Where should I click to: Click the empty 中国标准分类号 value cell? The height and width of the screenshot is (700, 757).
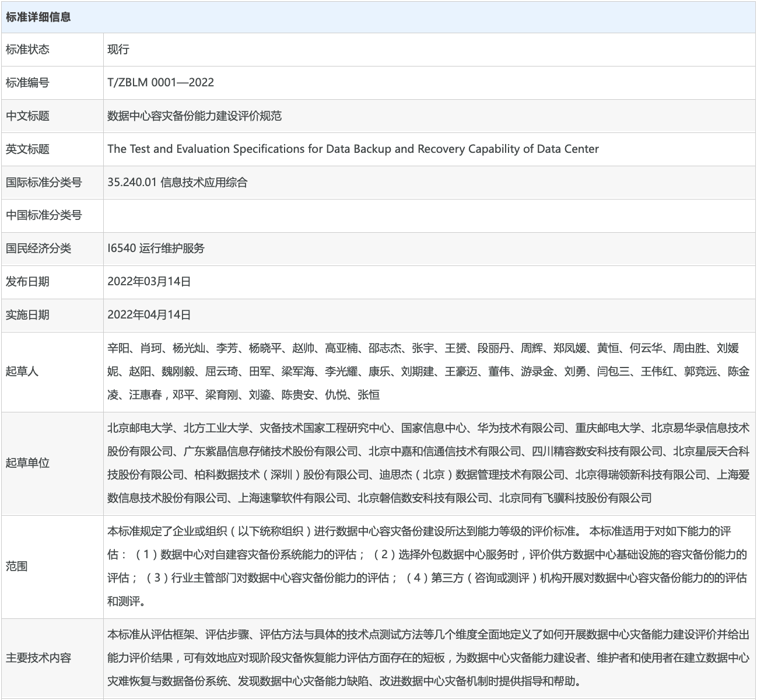point(429,215)
